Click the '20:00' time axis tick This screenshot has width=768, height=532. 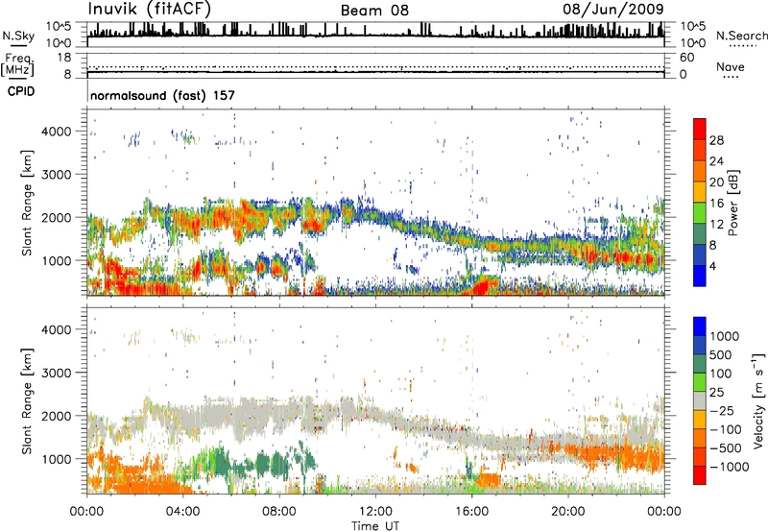coord(567,512)
